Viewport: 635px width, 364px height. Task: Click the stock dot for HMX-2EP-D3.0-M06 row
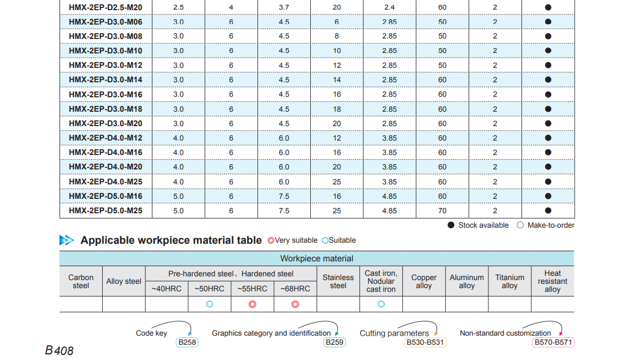[x=548, y=22]
